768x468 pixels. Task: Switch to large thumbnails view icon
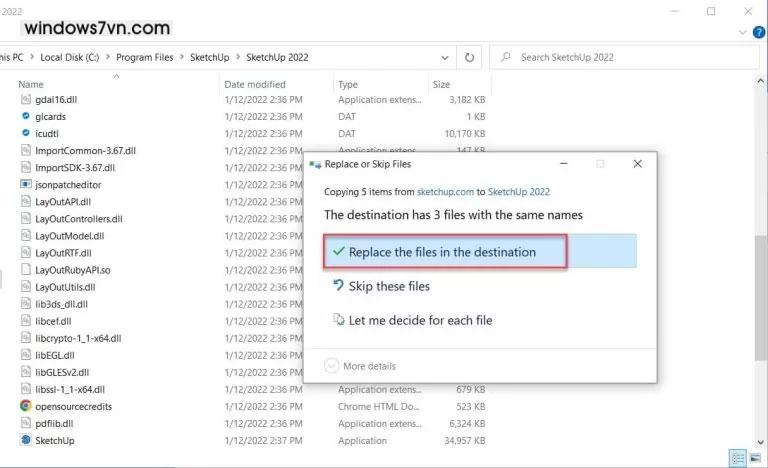coord(757,458)
